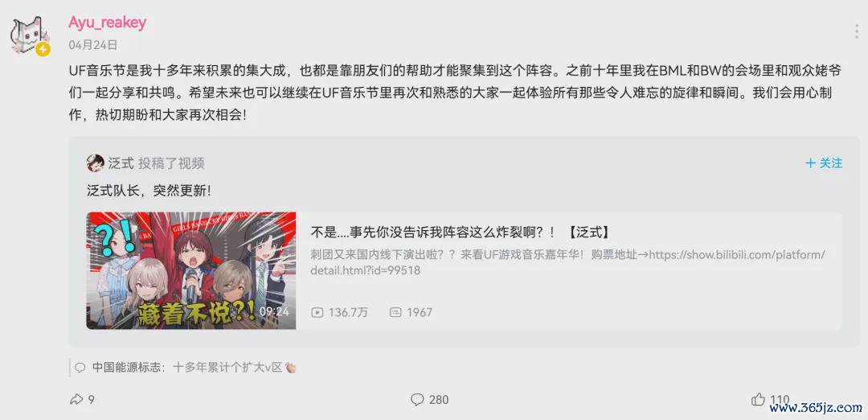Click the 泛式队长，突然更新! repost caption
This screenshot has height=420, width=868.
point(149,191)
